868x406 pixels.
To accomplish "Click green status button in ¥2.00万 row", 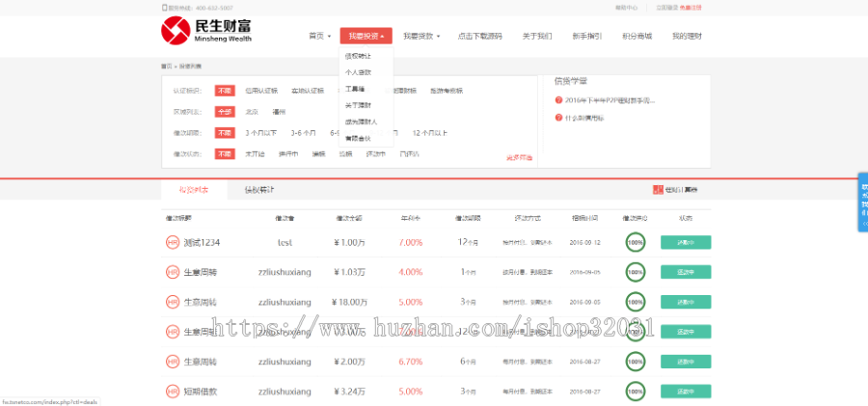I will click(x=686, y=362).
